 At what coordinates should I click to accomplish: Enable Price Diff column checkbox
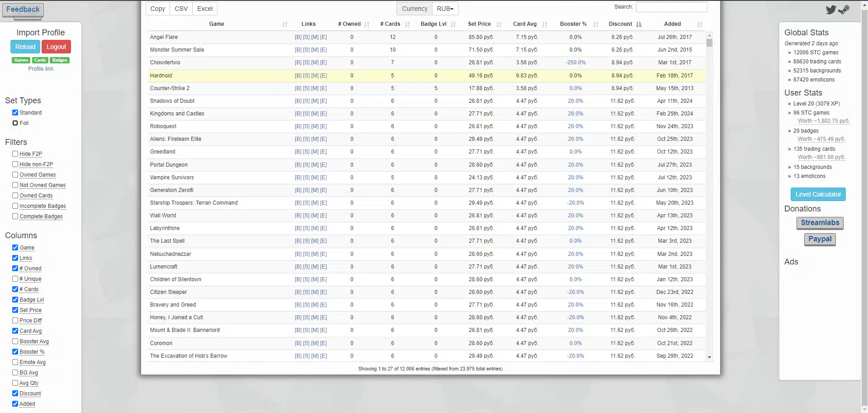[15, 320]
